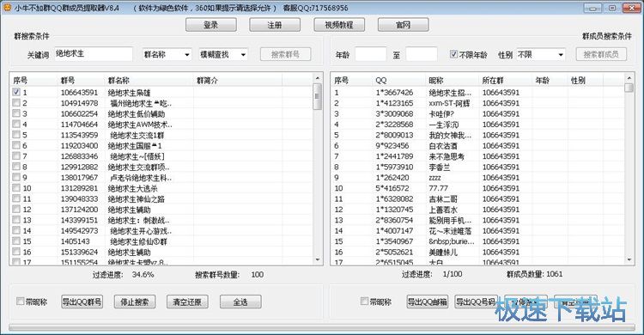
Task: Click the app icon in title bar
Action: click(7, 8)
